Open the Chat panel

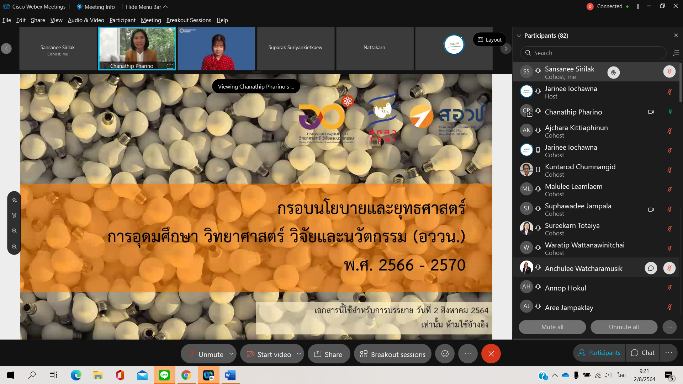click(642, 353)
